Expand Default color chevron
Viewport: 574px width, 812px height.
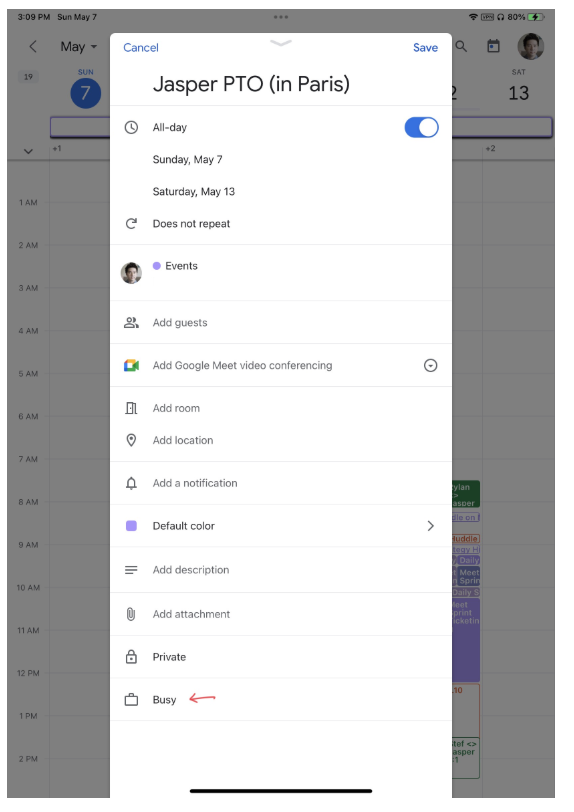[430, 526]
